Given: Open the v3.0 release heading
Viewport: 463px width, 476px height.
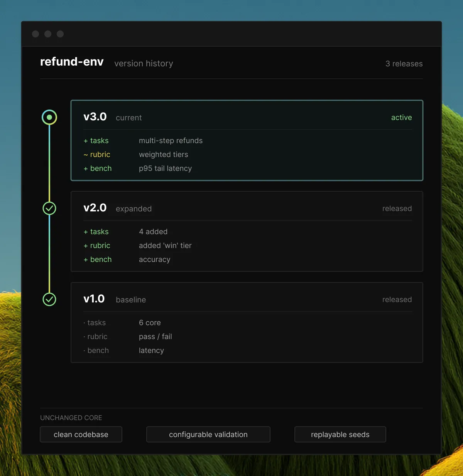Looking at the screenshot, I should coord(95,117).
